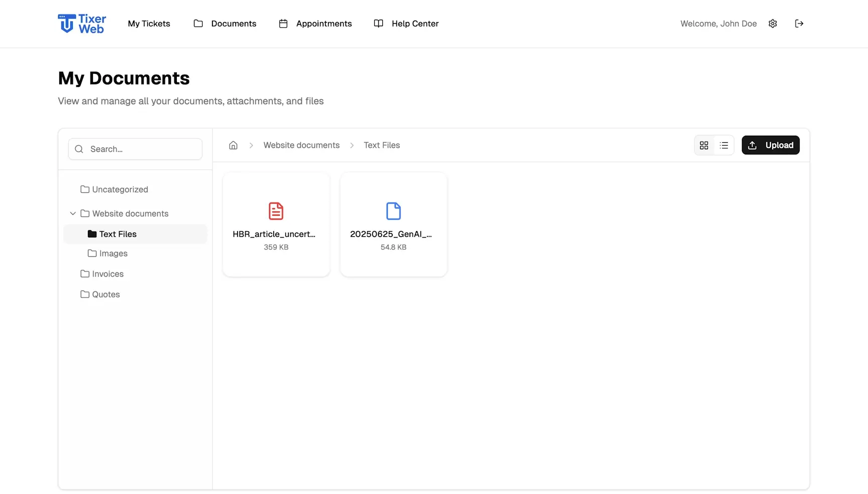Open the Uncategorized folder
868x494 pixels.
120,189
